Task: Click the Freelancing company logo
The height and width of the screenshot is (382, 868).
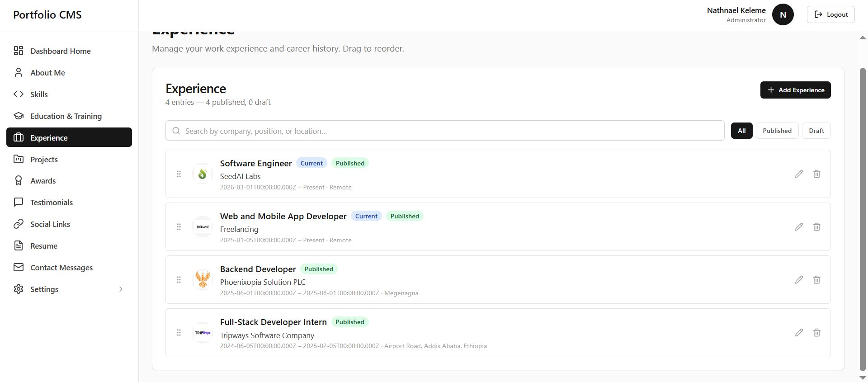Action: (203, 226)
